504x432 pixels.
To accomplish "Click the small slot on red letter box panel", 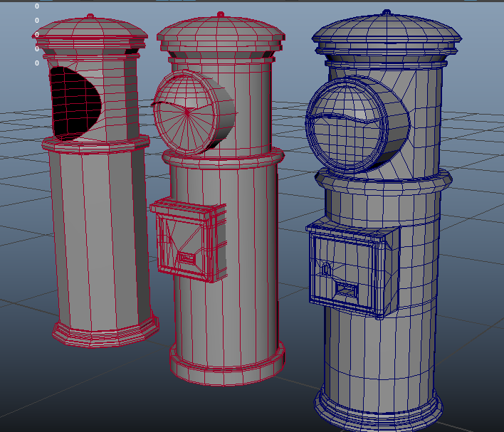I will pos(187,258).
